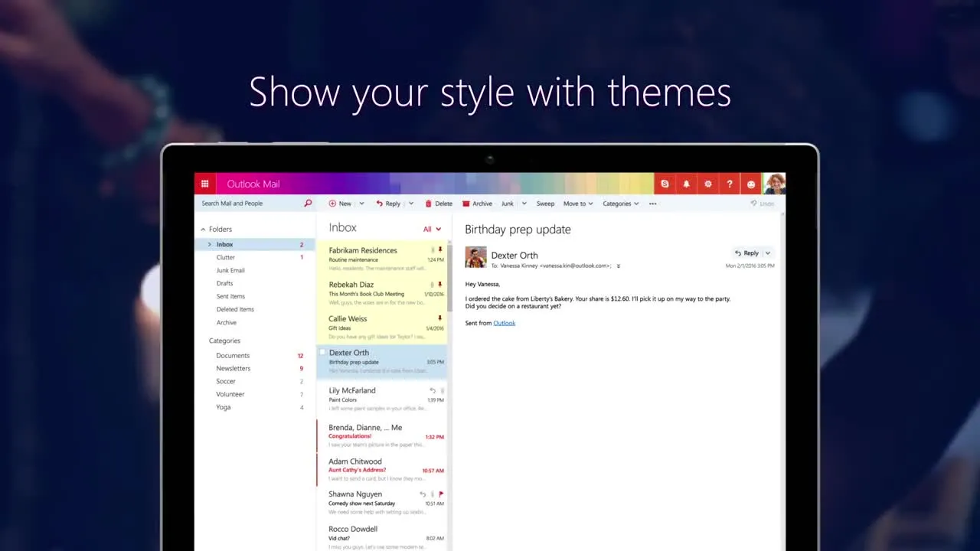Expand recipient details chevron

pyautogui.click(x=619, y=266)
